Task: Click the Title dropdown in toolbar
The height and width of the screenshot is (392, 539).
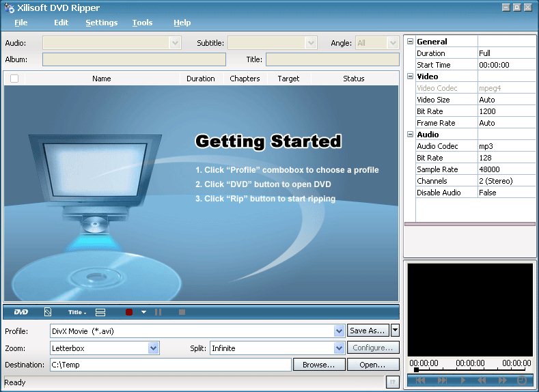Action: point(77,312)
